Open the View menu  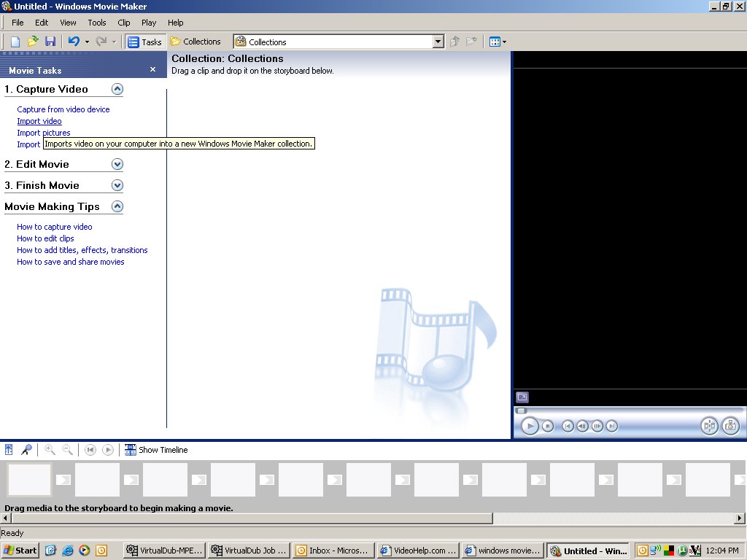[x=68, y=23]
